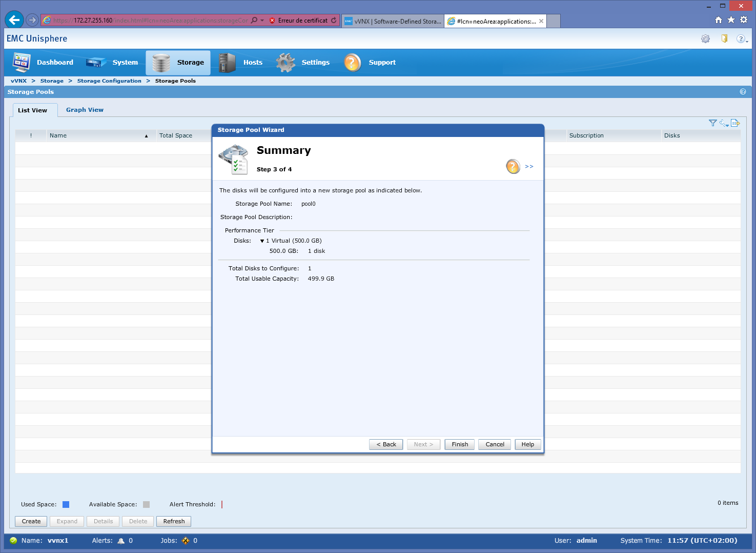Open the browser Home icon
Image resolution: width=756 pixels, height=553 pixels.
click(x=719, y=19)
